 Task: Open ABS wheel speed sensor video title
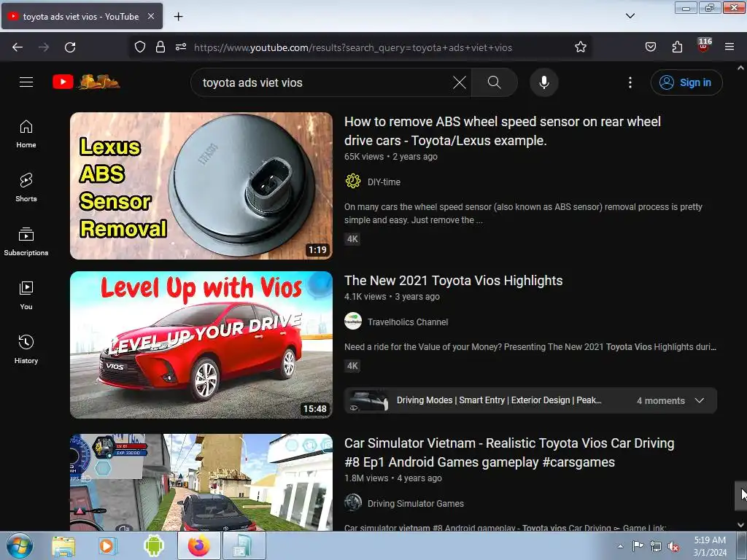(503, 131)
